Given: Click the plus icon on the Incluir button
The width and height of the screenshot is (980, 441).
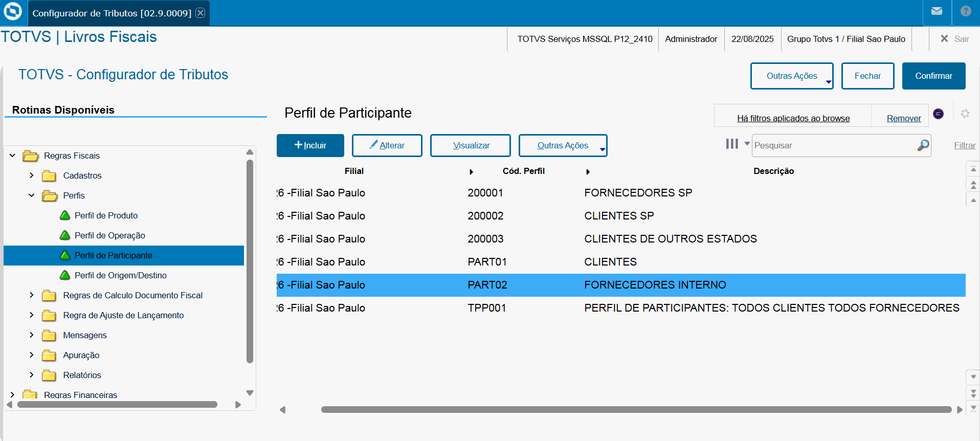Looking at the screenshot, I should [299, 145].
